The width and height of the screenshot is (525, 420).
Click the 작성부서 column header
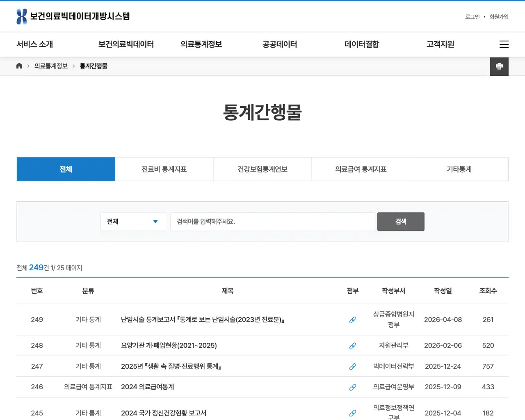[x=394, y=291]
